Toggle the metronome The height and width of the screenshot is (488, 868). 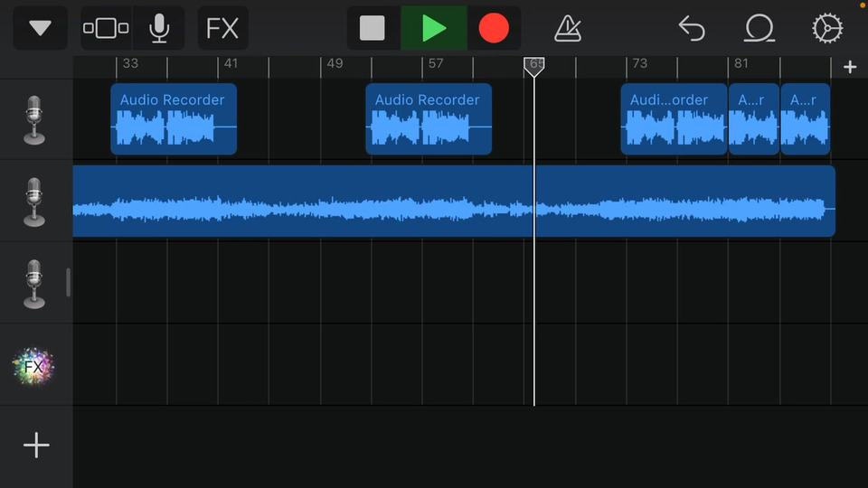(x=568, y=28)
